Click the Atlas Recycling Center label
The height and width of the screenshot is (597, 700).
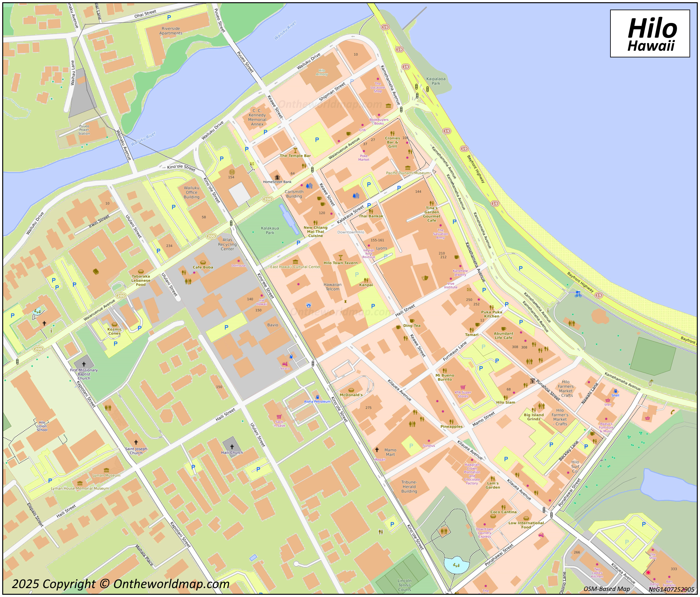(227, 244)
